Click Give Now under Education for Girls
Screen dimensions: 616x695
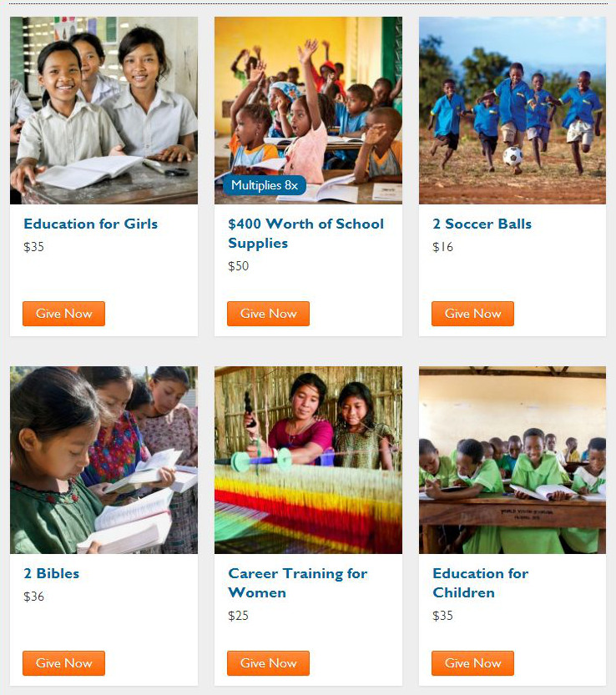click(x=64, y=314)
